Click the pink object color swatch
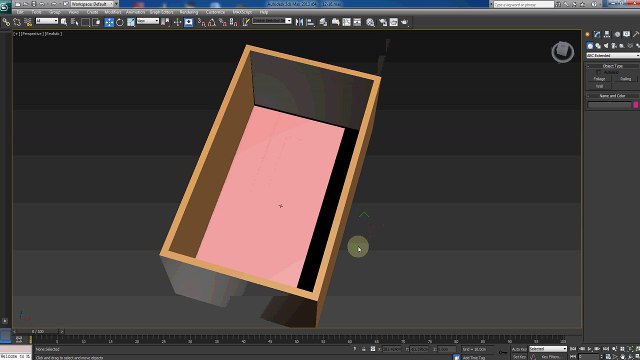Screen dimensions: 640x360 (636, 105)
